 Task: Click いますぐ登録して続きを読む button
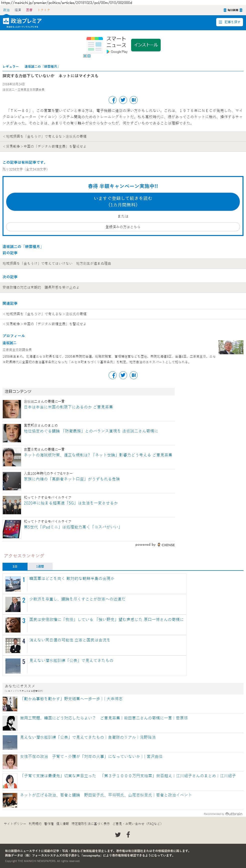click(123, 201)
